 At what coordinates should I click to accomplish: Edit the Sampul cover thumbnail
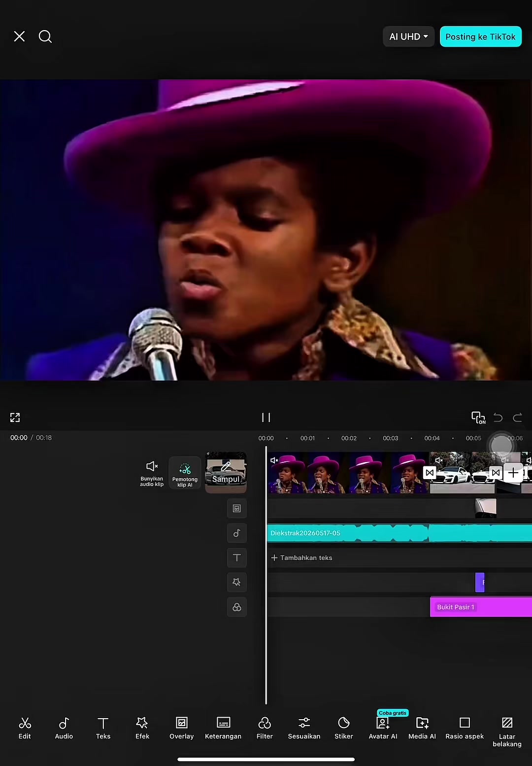tap(226, 472)
